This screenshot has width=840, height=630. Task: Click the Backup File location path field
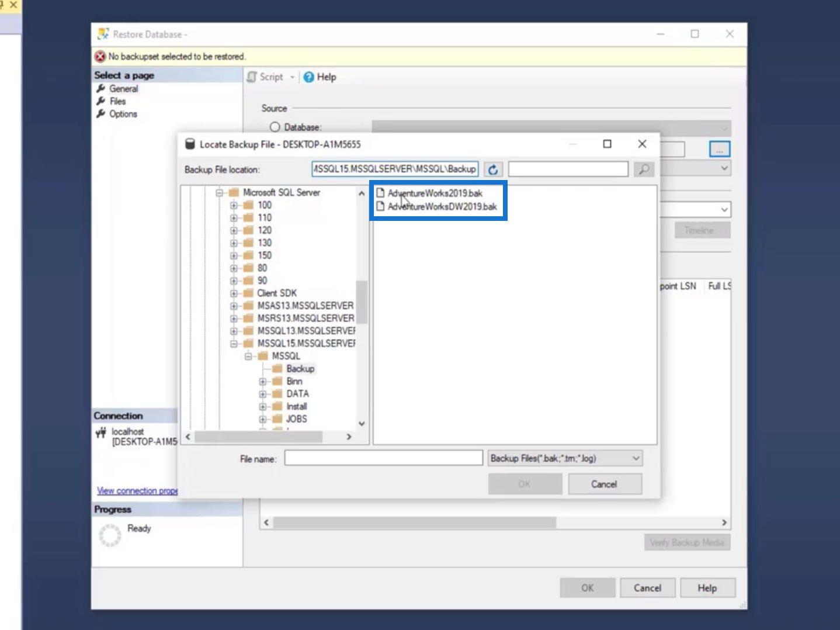(395, 169)
